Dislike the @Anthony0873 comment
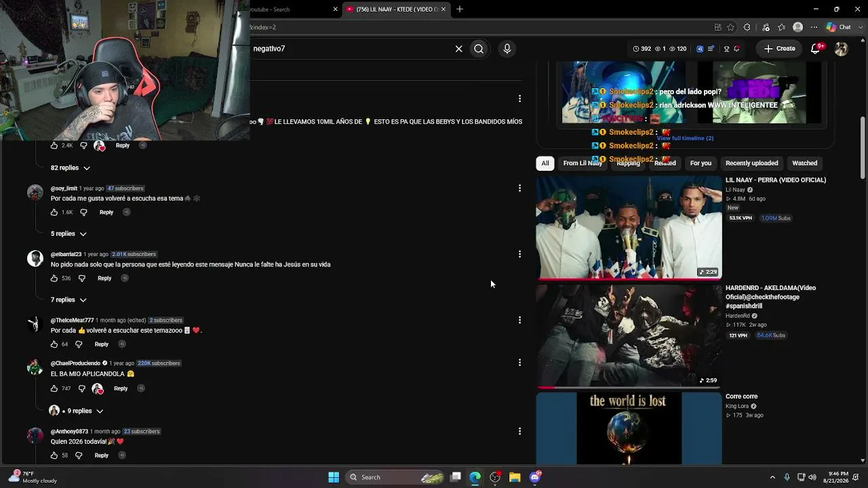The height and width of the screenshot is (488, 868). [x=79, y=455]
